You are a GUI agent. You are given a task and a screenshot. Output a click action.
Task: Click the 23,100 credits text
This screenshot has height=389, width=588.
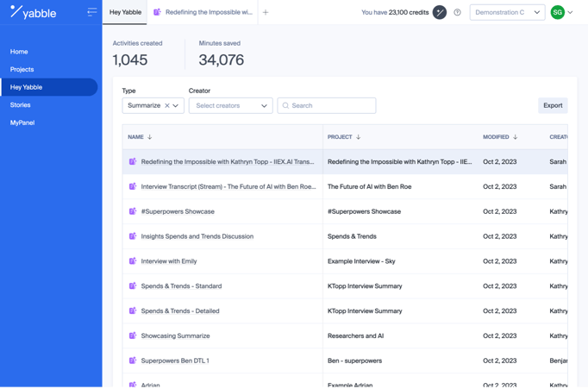click(x=409, y=12)
